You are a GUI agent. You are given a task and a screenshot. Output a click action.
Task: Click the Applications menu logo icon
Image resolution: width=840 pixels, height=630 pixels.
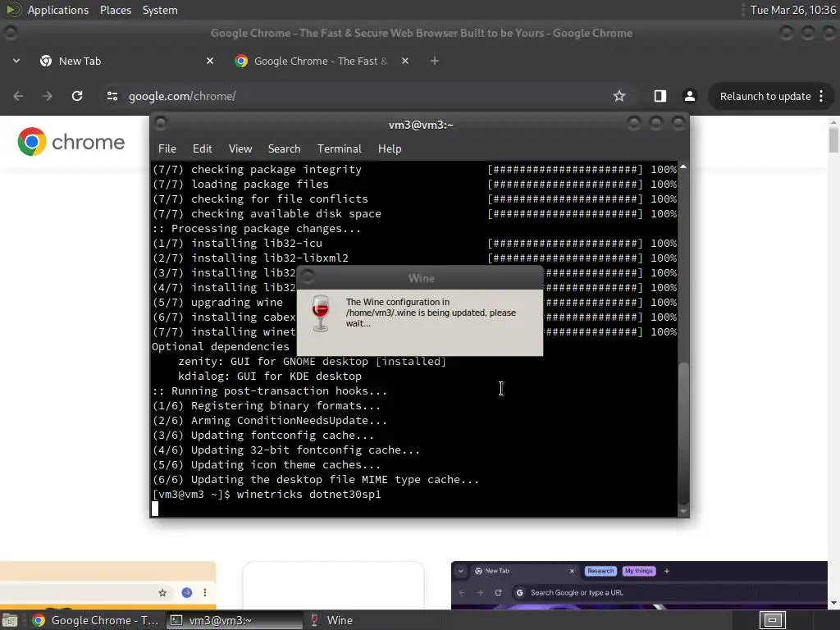[x=13, y=10]
